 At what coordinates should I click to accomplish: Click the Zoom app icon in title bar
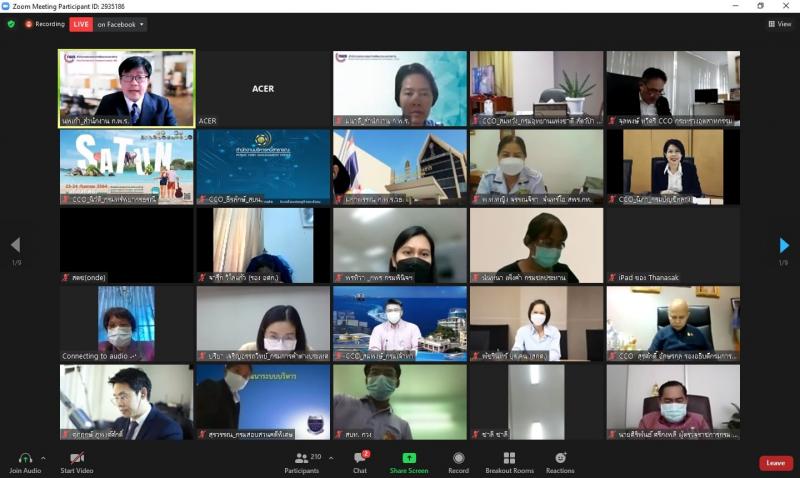point(6,6)
